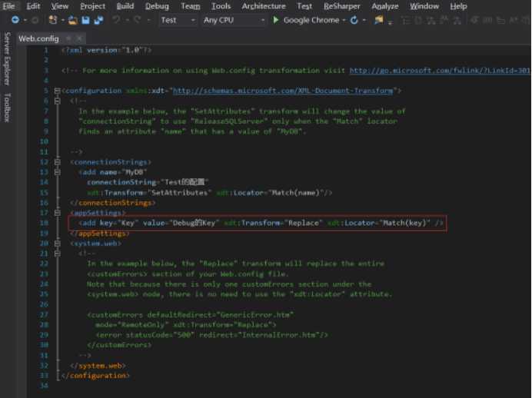
Task: Open the Team menu
Action: (x=191, y=6)
